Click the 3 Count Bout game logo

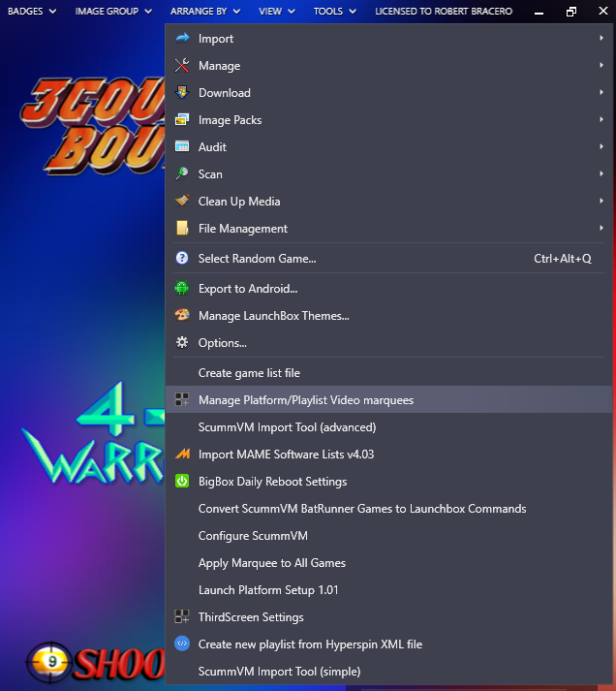point(92,126)
